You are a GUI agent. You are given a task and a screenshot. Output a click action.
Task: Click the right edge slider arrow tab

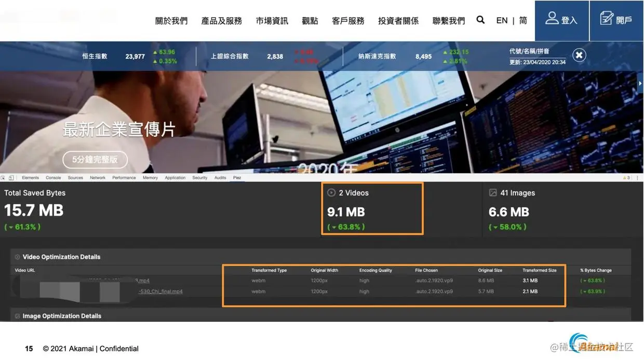coord(640,83)
